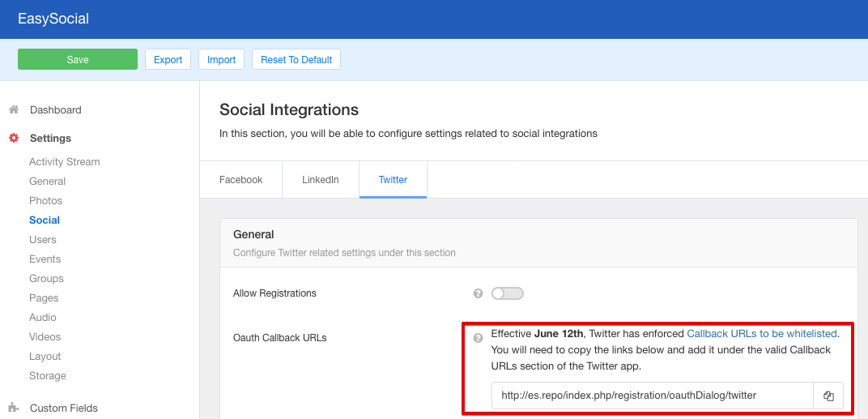Screen dimensions: 868x419
Task: Open Photos settings
Action: 46,201
